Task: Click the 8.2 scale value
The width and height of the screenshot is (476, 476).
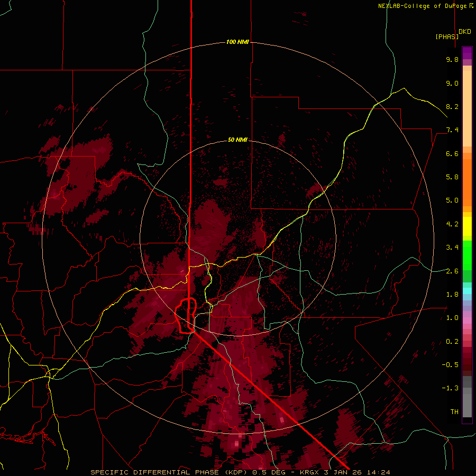Action: click(452, 106)
